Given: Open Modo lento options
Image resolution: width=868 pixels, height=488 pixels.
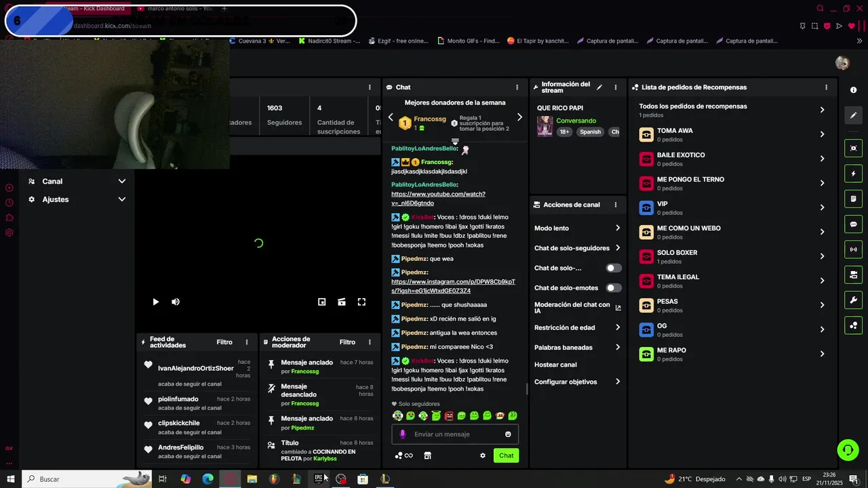Looking at the screenshot, I should click(x=578, y=228).
